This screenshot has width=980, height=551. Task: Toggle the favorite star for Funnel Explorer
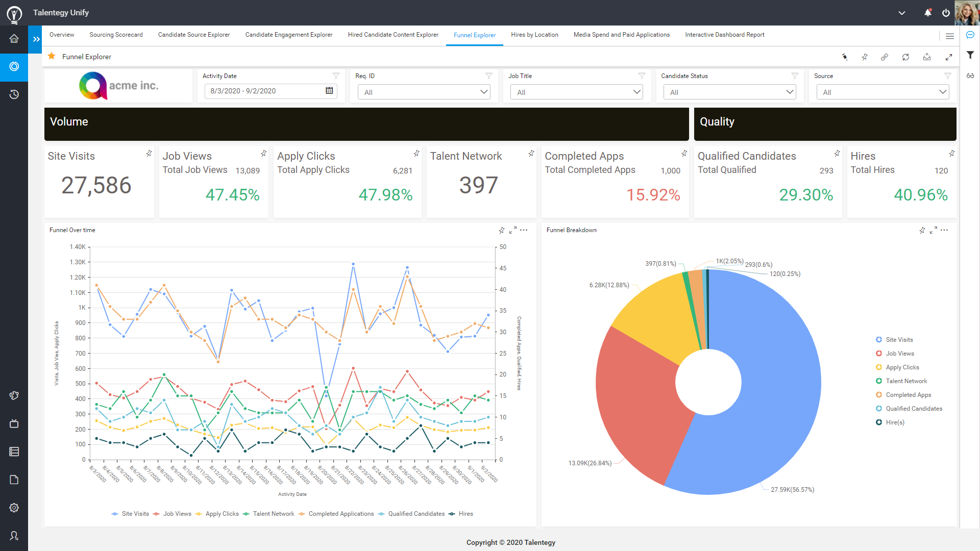pos(52,56)
